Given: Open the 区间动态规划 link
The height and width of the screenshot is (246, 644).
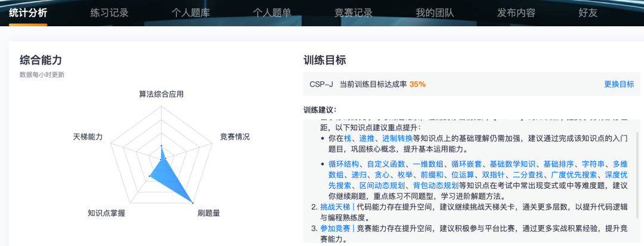Looking at the screenshot, I should (383, 185).
